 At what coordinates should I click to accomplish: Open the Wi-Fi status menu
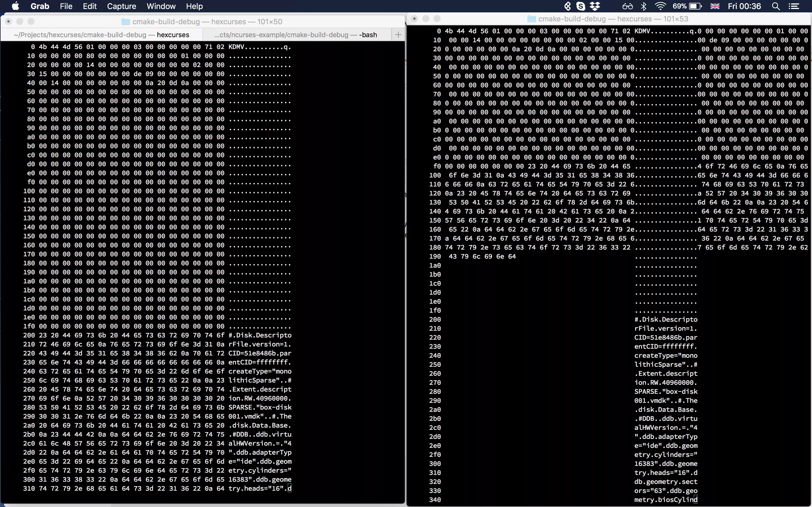point(660,6)
